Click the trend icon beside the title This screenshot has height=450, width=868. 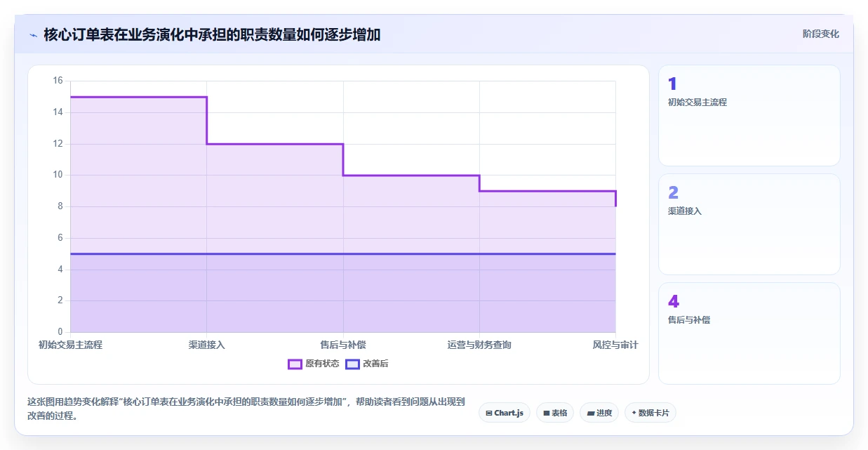tap(33, 34)
